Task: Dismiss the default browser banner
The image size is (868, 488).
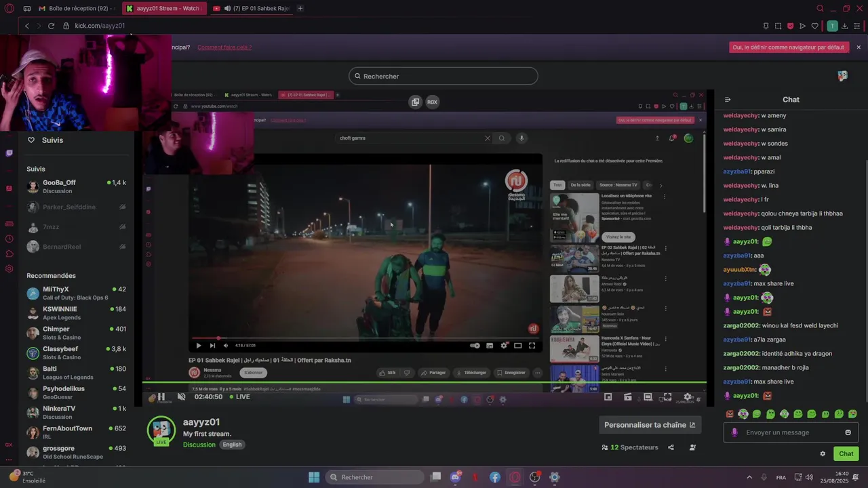Action: pyautogui.click(x=859, y=47)
